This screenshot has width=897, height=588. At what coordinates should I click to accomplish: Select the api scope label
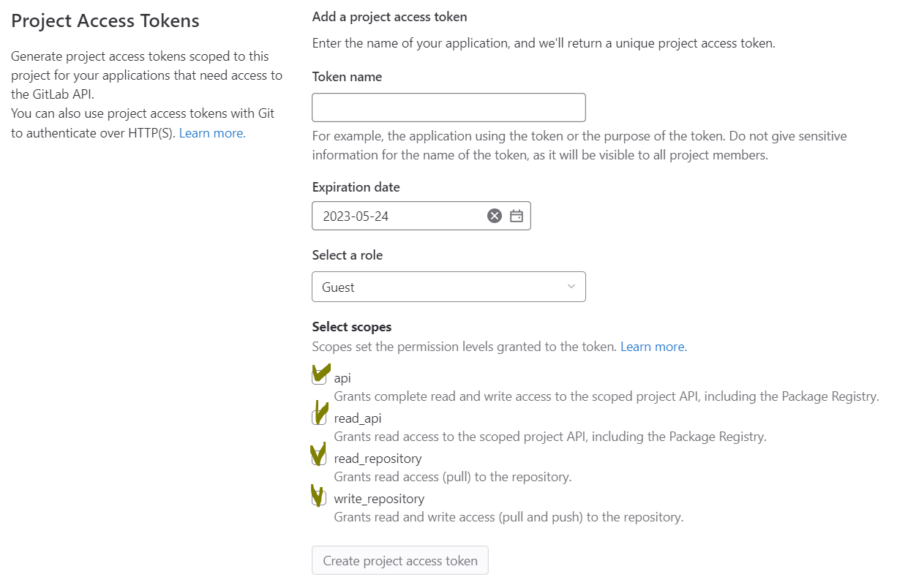point(342,378)
